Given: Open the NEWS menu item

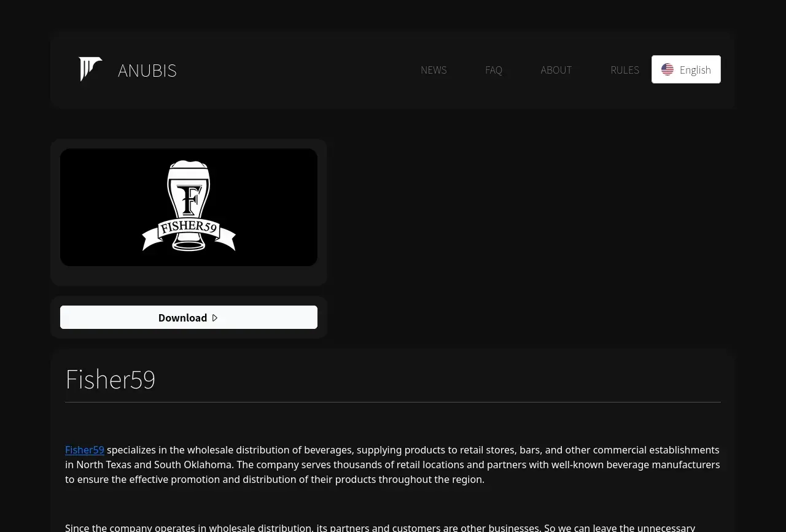Looking at the screenshot, I should coord(434,70).
